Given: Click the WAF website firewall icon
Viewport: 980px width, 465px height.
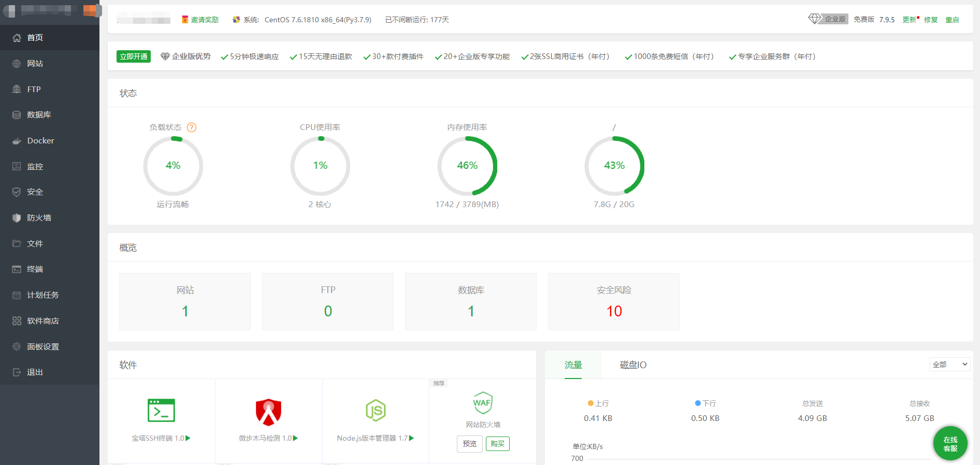Looking at the screenshot, I should [483, 403].
